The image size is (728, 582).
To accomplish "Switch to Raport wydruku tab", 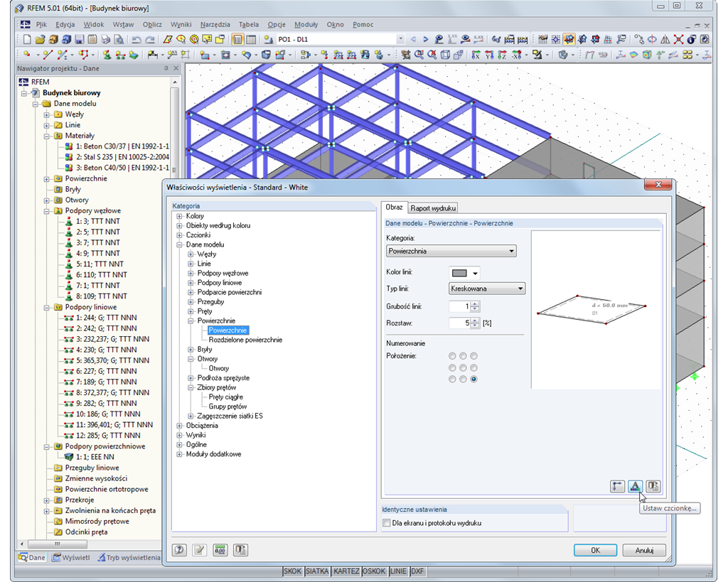I will tap(433, 208).
